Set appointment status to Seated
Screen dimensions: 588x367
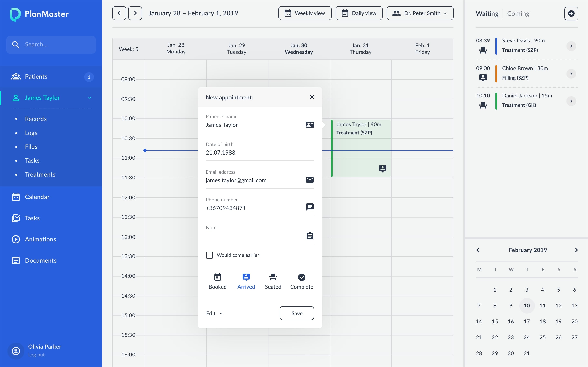coord(273,281)
